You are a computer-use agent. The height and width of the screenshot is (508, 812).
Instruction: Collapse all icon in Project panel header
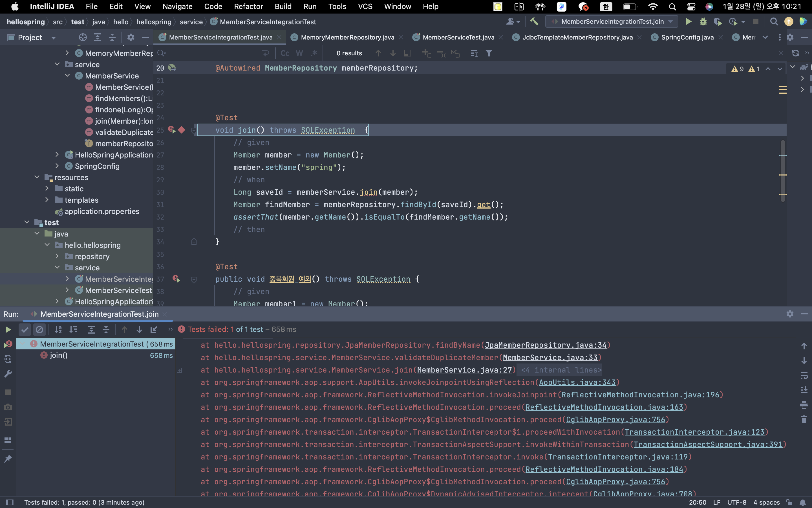coord(112,37)
